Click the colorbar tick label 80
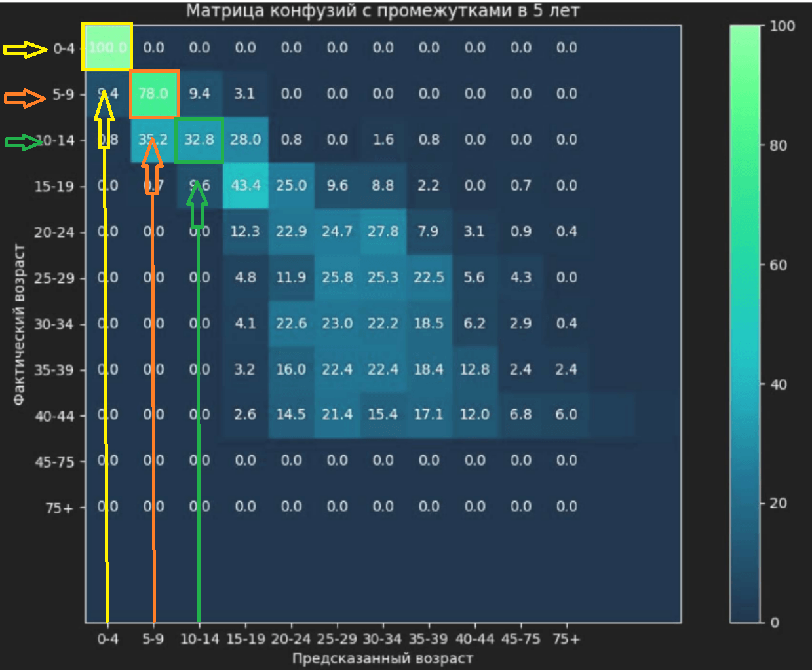Viewport: 812px width, 670px height. point(778,145)
